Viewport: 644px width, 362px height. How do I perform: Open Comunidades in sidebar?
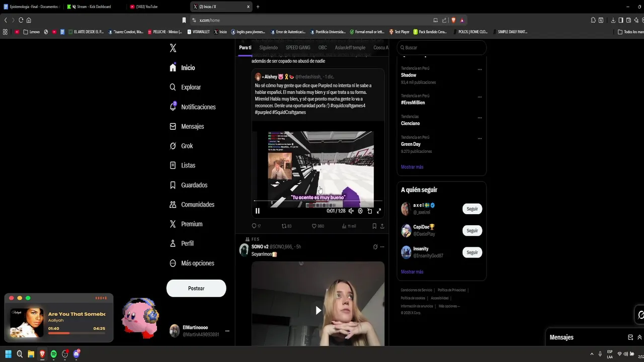point(192,204)
